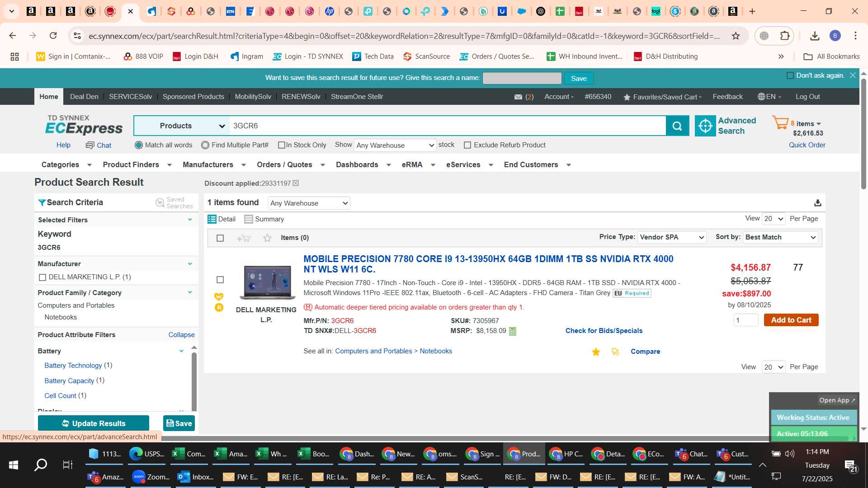Download search results export icon

pos(817,203)
